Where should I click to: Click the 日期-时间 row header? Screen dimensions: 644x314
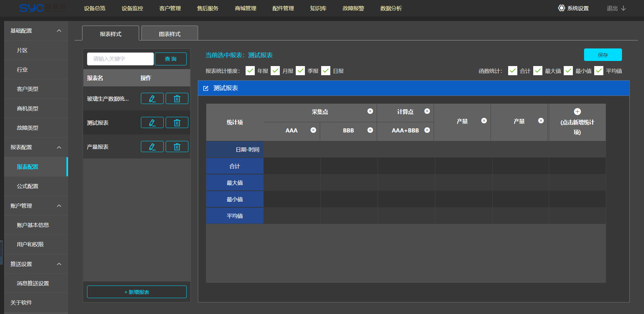(235, 149)
